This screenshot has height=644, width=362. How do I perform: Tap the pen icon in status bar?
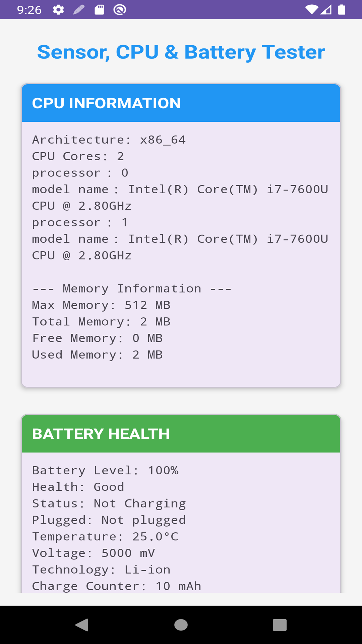pos(79,10)
